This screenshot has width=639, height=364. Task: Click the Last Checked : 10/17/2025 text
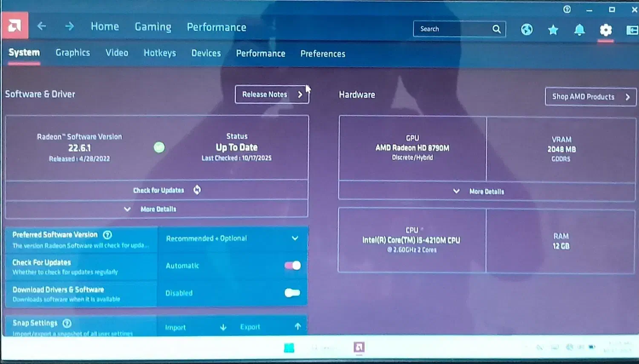pyautogui.click(x=236, y=158)
